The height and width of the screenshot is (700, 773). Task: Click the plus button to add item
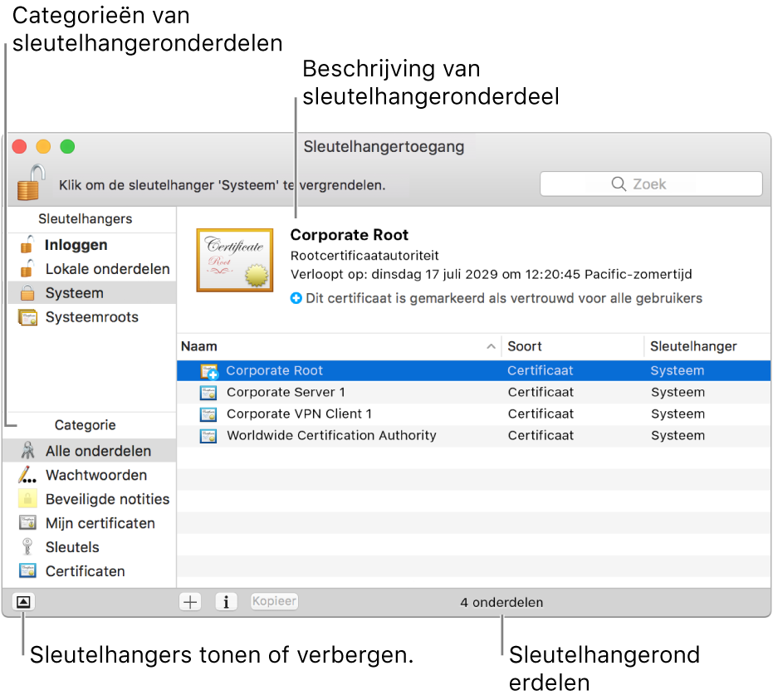[190, 602]
